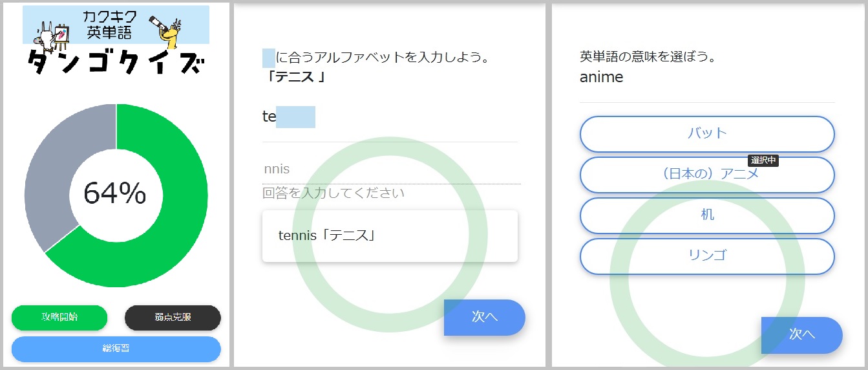Viewport: 868px width, 370px height.
Task: Select the バット answer option
Action: 707,134
